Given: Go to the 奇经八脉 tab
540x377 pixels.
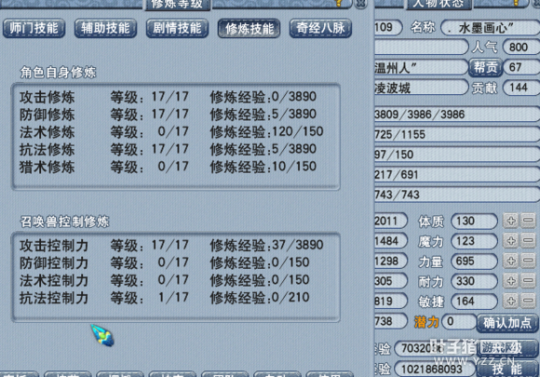Looking at the screenshot, I should point(321,28).
